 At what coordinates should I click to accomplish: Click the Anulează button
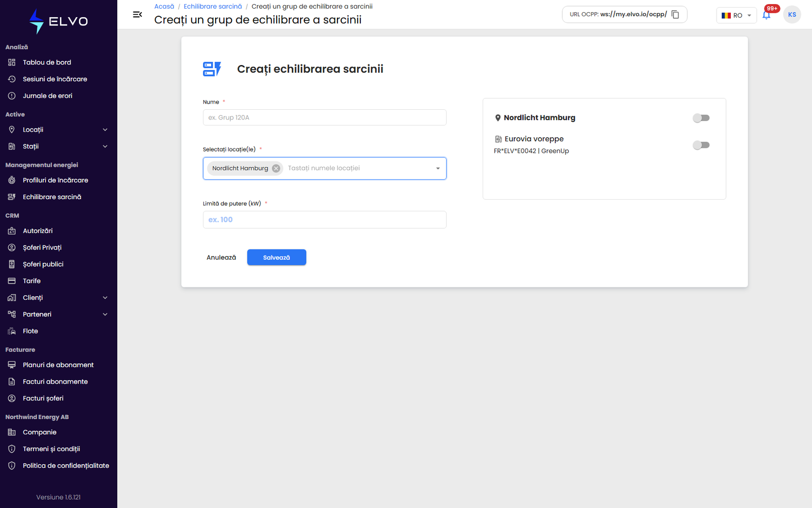pos(221,258)
